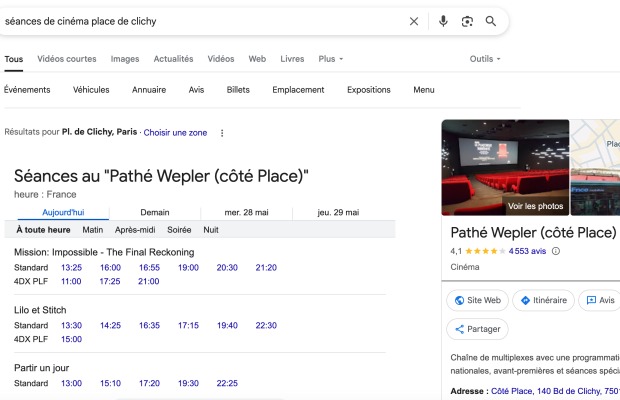This screenshot has width=620, height=400.
Task: Pick Partir un jour 22:25 showtime
Action: [x=227, y=383]
